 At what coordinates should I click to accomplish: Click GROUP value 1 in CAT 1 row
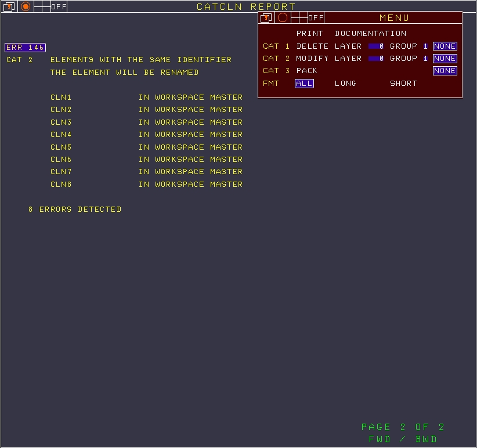coord(425,46)
